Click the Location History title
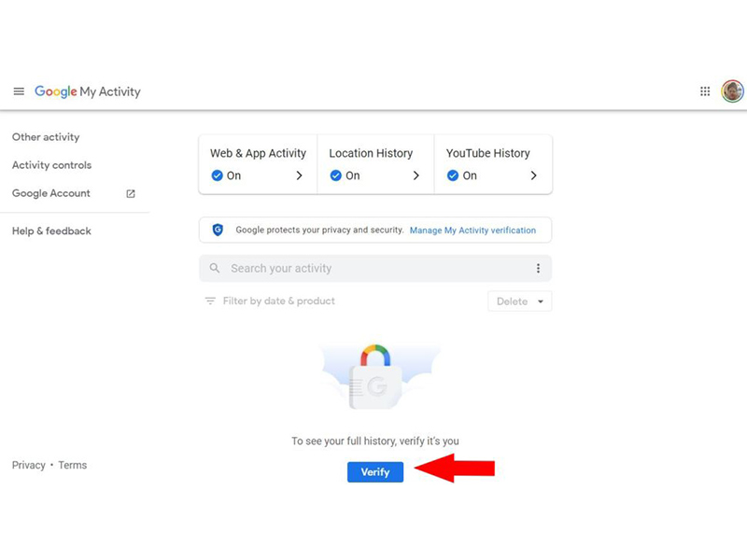The image size is (747, 560). pos(371,153)
